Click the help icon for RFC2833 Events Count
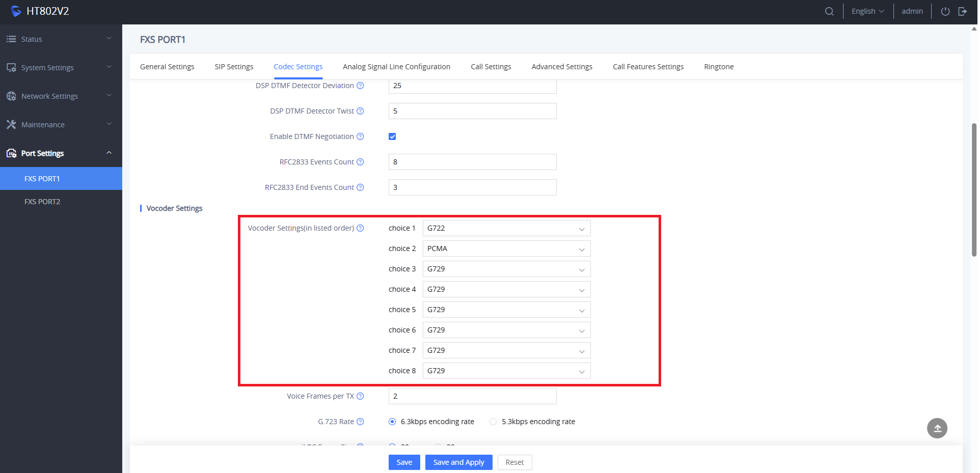This screenshot has height=473, width=980. point(360,162)
